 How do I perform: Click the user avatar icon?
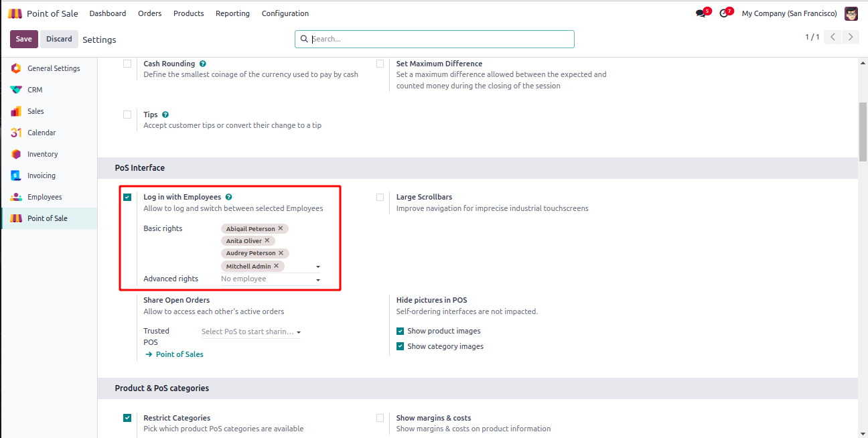click(851, 13)
